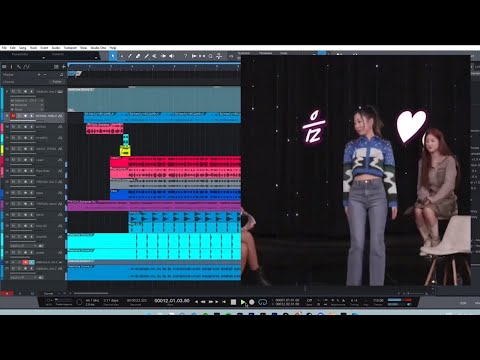Open the input selector under the cyan track
The image size is (480, 360).
[23, 246]
